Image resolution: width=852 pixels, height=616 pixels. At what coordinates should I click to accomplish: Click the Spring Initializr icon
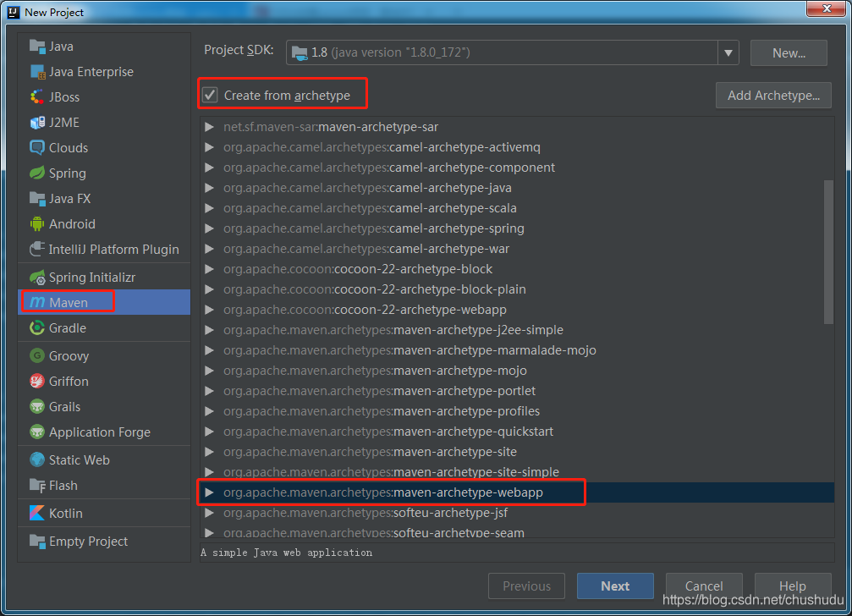37,278
